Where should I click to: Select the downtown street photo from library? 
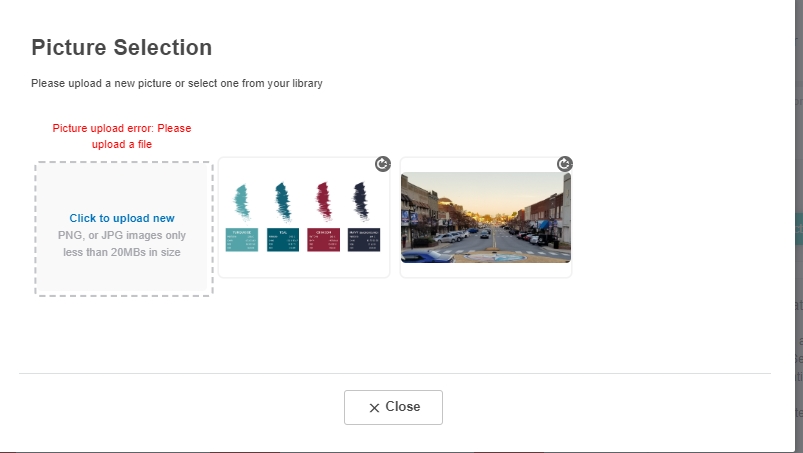485,218
